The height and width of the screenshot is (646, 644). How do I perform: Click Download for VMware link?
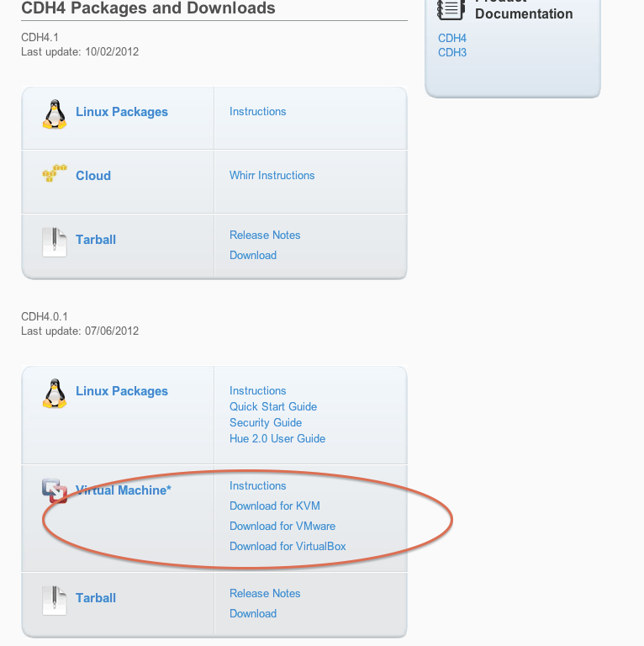coord(282,526)
